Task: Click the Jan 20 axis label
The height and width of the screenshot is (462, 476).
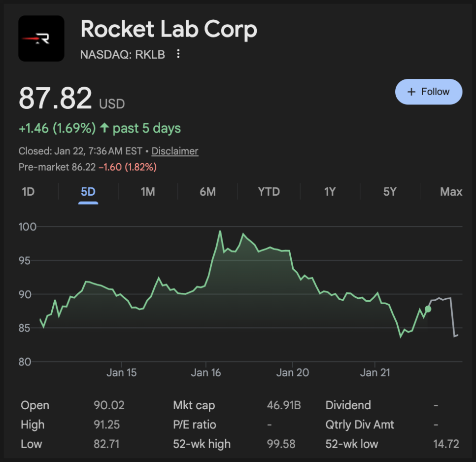Action: click(x=293, y=372)
